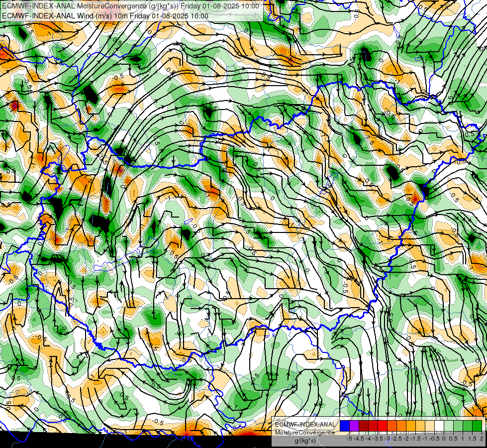Screen dimensions: 487x448
Task: Click the legend 'MoistureConvergence' label
Action: 305,433
